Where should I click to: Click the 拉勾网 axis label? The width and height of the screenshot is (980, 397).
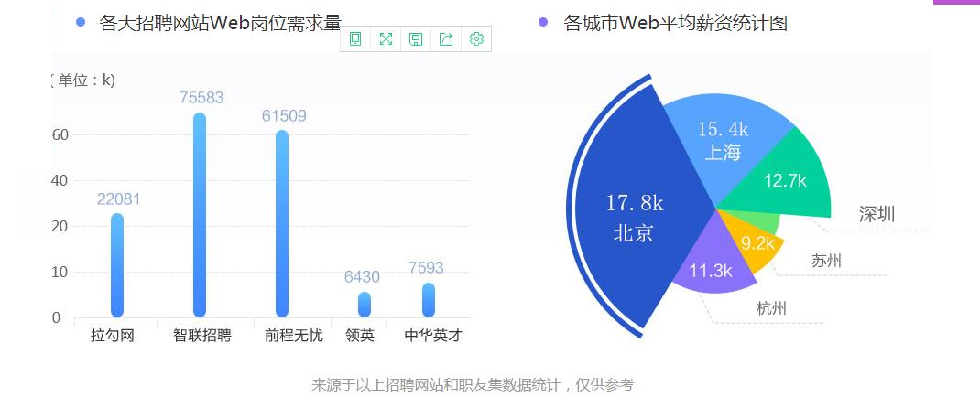[113, 336]
